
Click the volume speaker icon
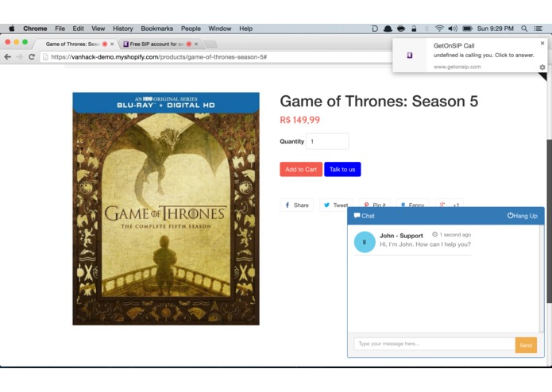click(x=453, y=29)
